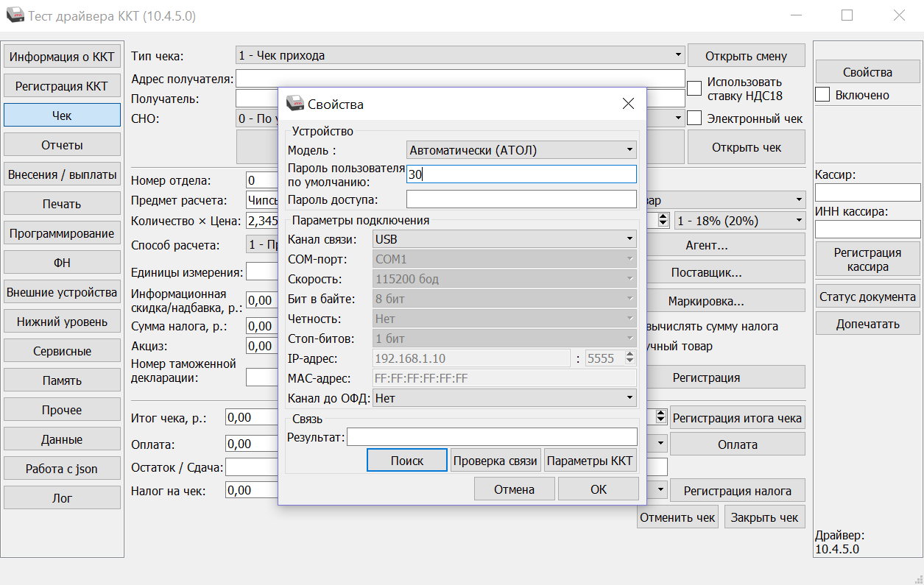Click the printer icon in Свойства title

[295, 104]
